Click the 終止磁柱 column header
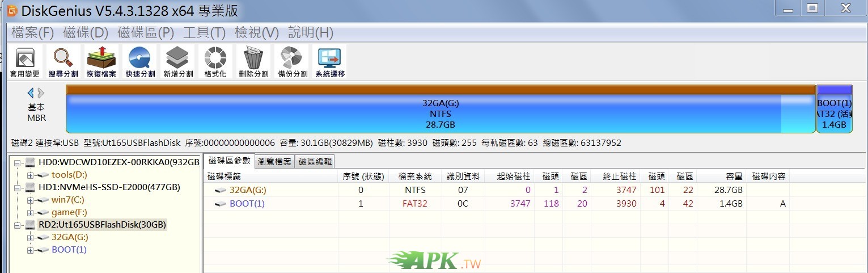The image size is (868, 273). [615, 176]
